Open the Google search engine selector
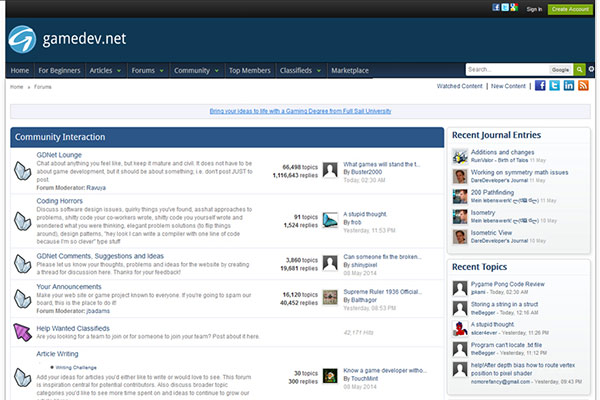This screenshot has height=400, width=600. 560,70
